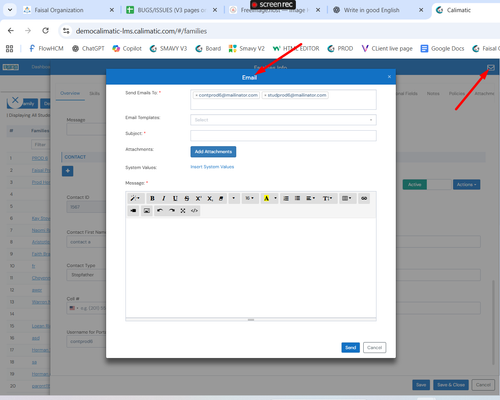500x400 pixels.
Task: Click the browser address bar URL
Action: 141,31
